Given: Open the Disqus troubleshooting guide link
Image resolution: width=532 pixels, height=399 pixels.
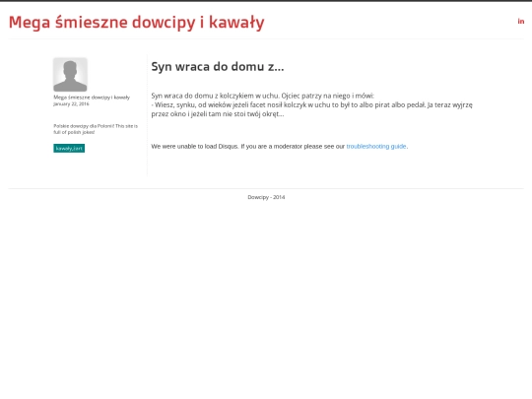Looking at the screenshot, I should 376,146.
